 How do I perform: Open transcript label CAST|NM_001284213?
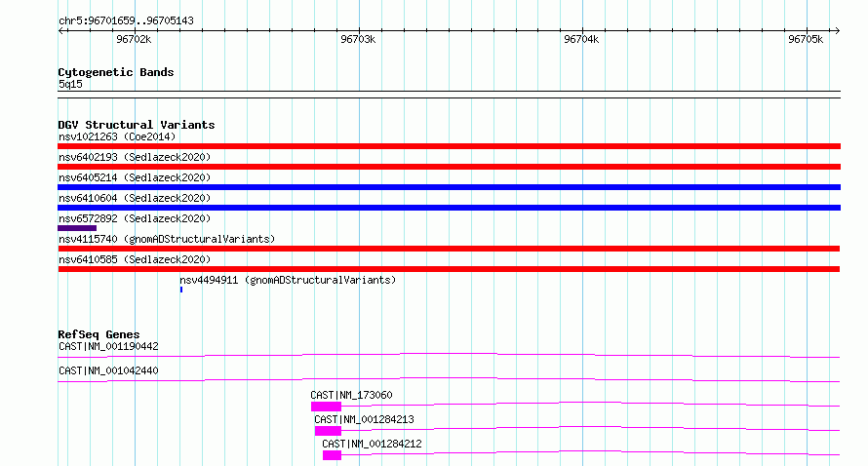tap(364, 419)
